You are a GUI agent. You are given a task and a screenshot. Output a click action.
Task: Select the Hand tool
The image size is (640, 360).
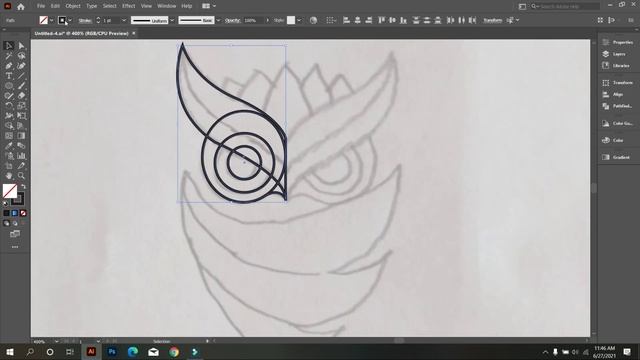[x=9, y=176]
